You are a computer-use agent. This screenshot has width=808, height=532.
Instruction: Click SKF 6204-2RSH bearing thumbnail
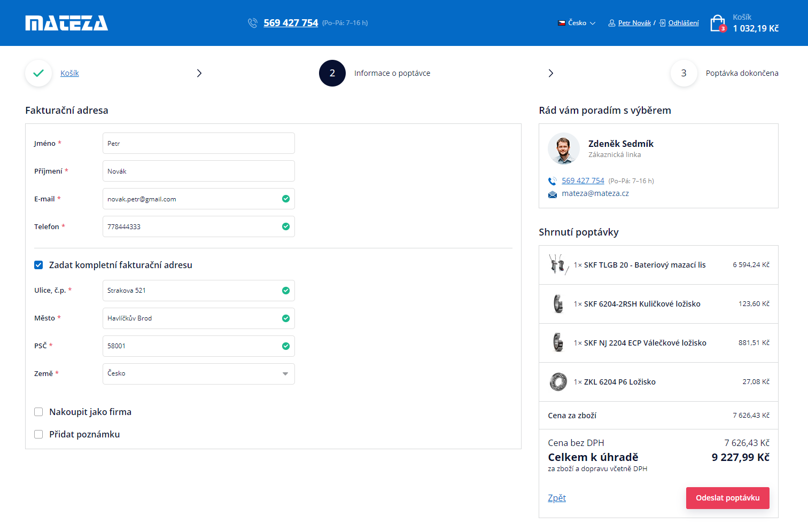coord(558,303)
